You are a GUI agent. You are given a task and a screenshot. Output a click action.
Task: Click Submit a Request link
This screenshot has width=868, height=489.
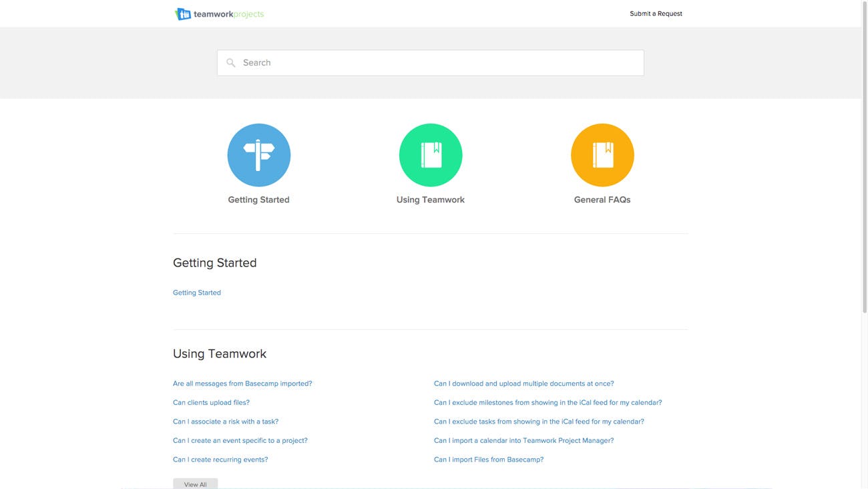(x=656, y=13)
